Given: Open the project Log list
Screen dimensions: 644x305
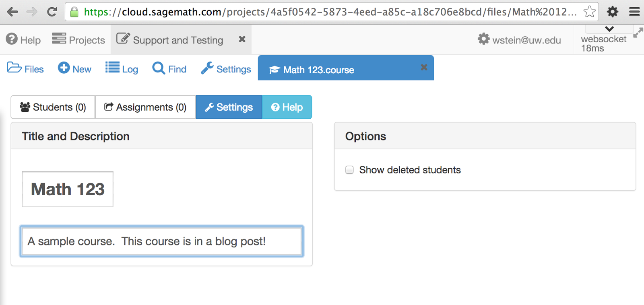Looking at the screenshot, I should [122, 68].
